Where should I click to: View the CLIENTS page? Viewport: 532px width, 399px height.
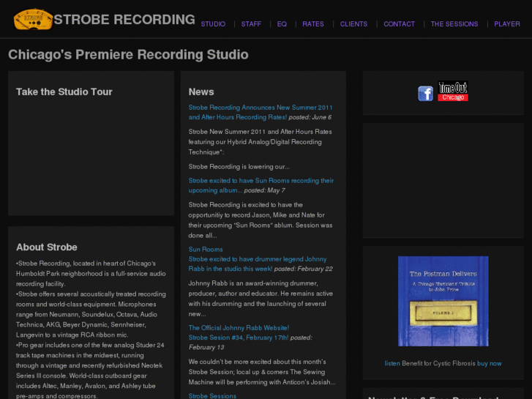[353, 24]
